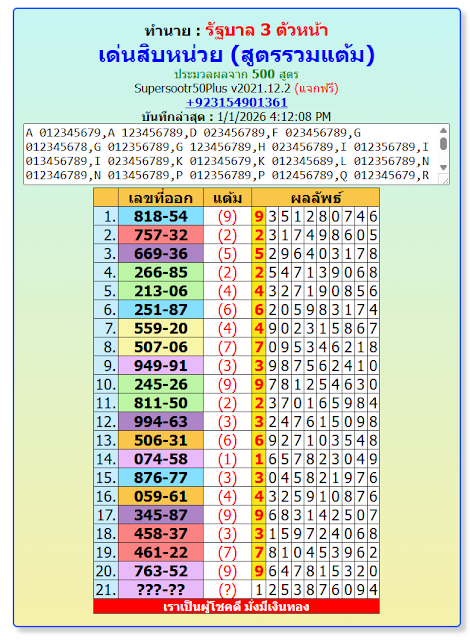Open the +923154901361 phone link
This screenshot has width=470, height=640.
coord(236,102)
